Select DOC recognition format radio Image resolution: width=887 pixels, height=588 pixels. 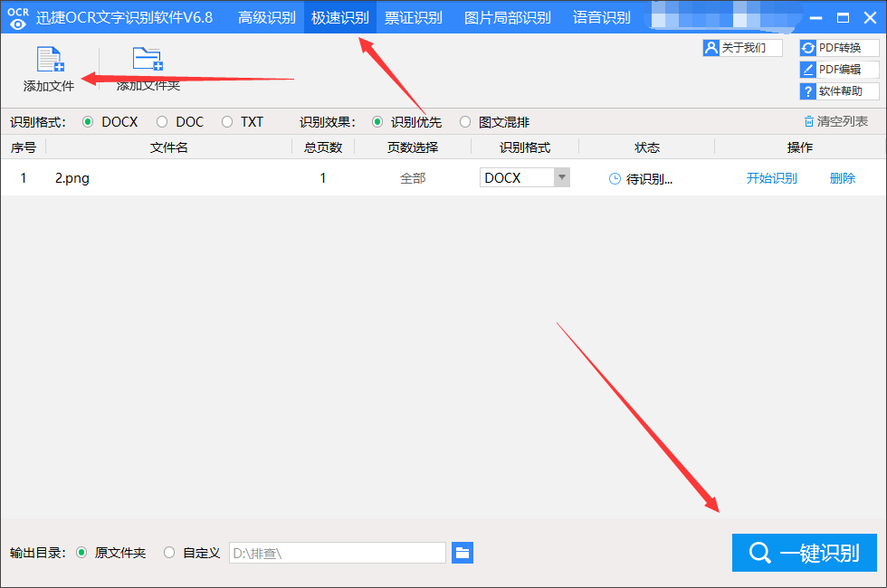click(x=162, y=122)
